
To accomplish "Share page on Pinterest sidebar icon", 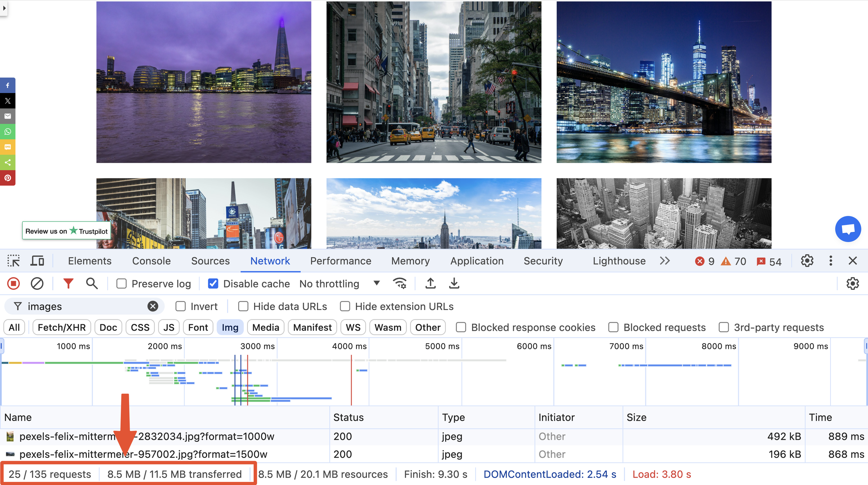I will tap(8, 178).
